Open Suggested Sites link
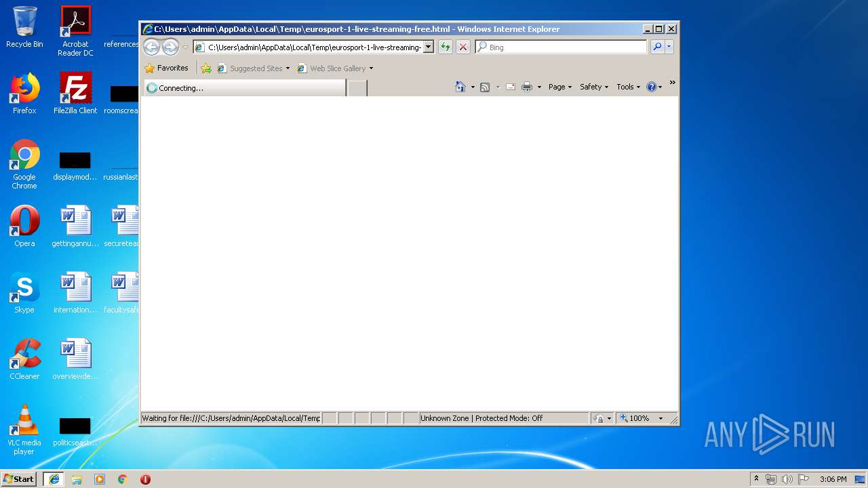Image resolution: width=868 pixels, height=488 pixels. tap(250, 68)
